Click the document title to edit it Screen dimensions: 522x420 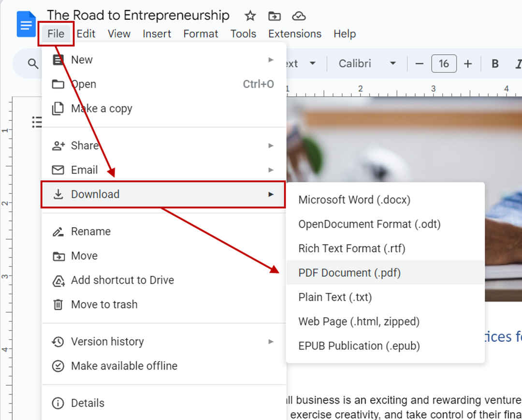138,15
